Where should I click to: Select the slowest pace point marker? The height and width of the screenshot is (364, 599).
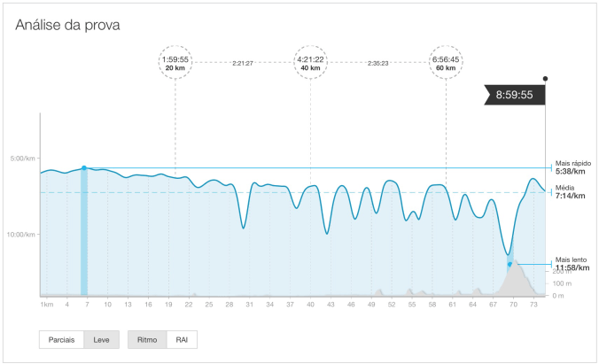coord(510,264)
